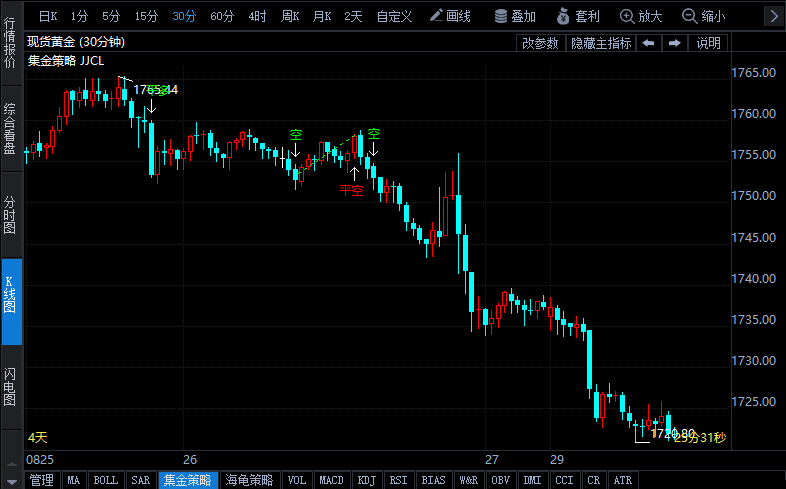Click the 隐藏主指标 button
The image size is (786, 489).
[x=601, y=43]
